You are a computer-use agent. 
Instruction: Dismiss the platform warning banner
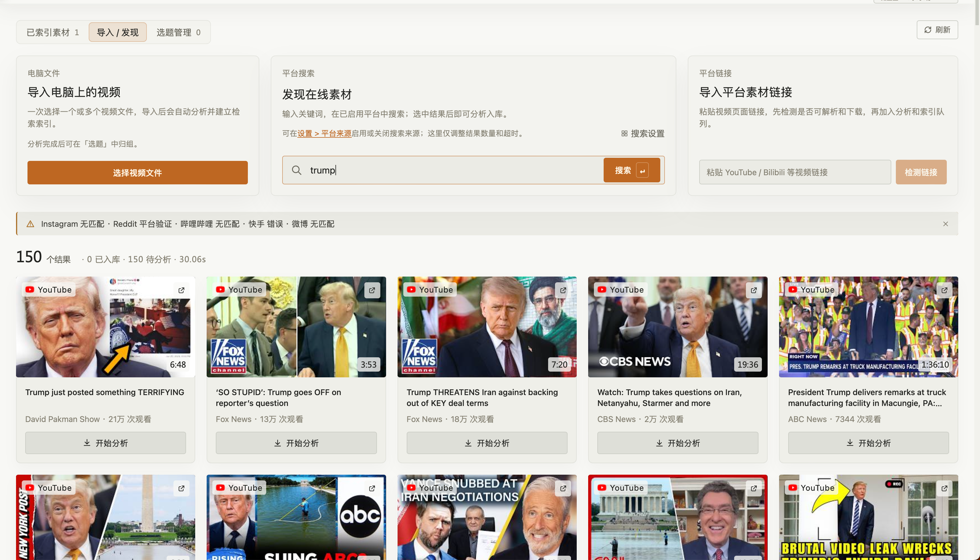pyautogui.click(x=945, y=224)
